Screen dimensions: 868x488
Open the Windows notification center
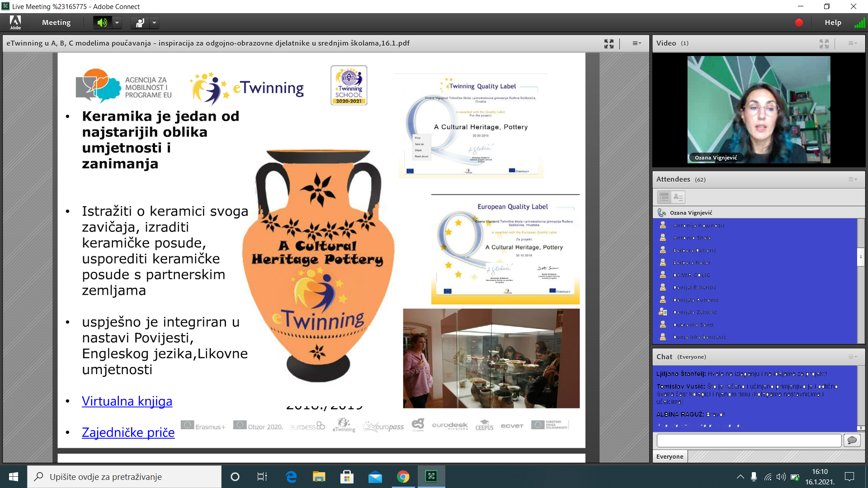click(849, 477)
